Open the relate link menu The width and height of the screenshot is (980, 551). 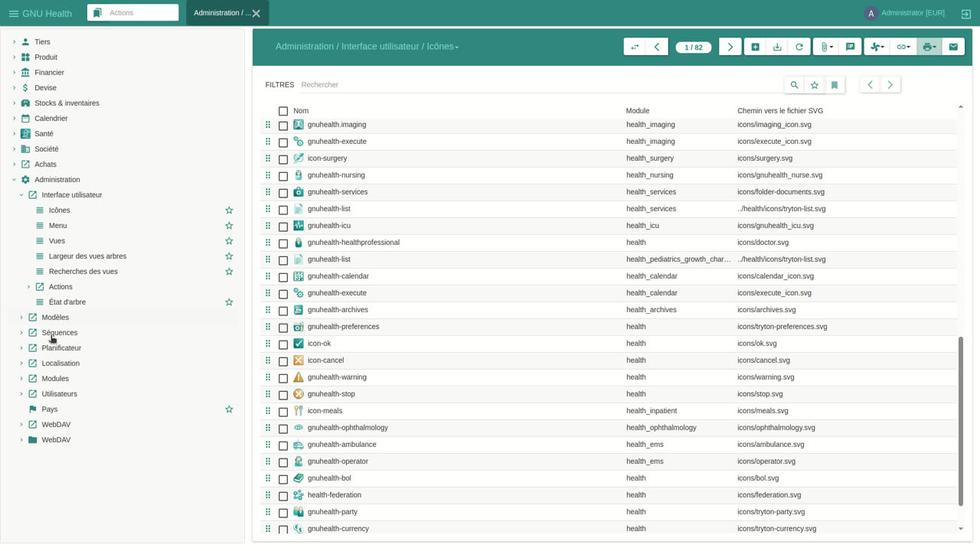903,47
